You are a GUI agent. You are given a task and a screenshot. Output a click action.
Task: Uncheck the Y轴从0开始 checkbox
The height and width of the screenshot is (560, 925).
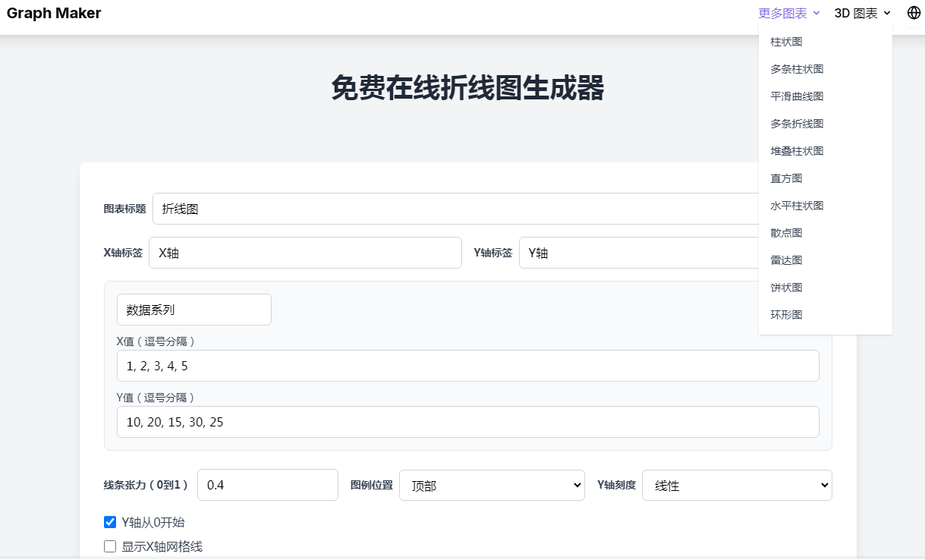(x=110, y=522)
